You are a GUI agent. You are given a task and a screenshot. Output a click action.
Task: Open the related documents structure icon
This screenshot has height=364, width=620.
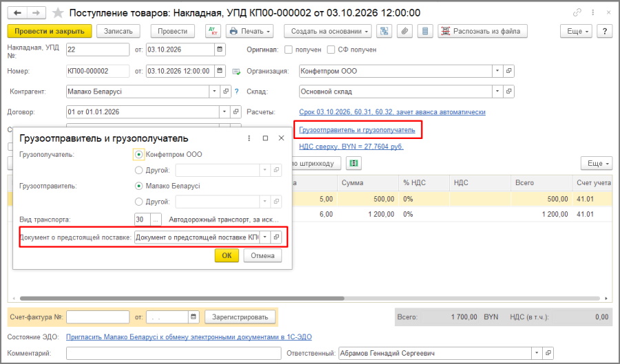coord(384,31)
